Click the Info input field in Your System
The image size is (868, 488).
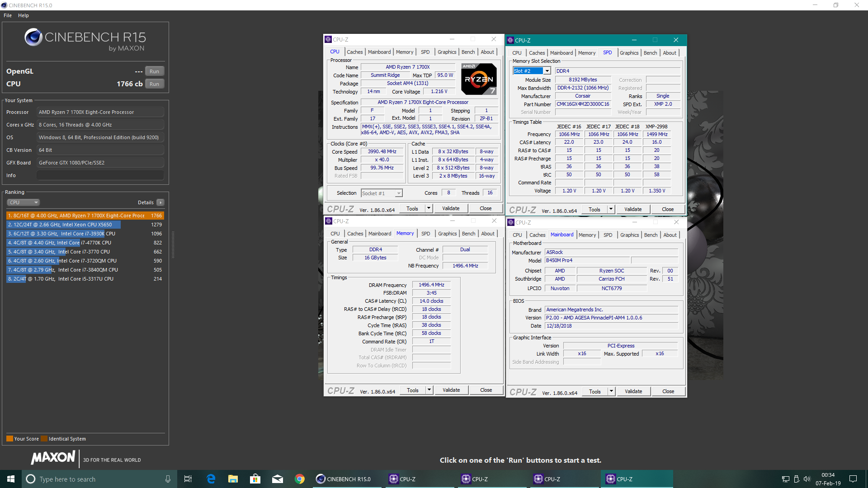100,175
